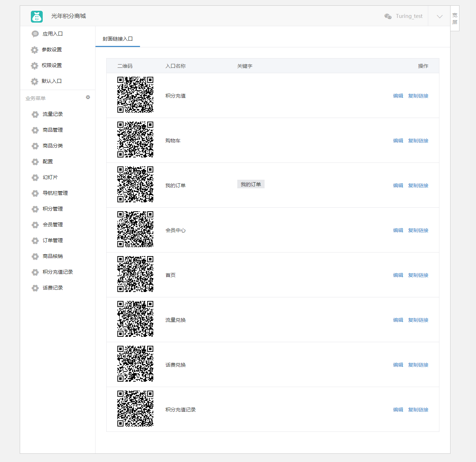This screenshot has width=476, height=462.
Task: Click the QR code for 流量兑换
Action: [135, 319]
